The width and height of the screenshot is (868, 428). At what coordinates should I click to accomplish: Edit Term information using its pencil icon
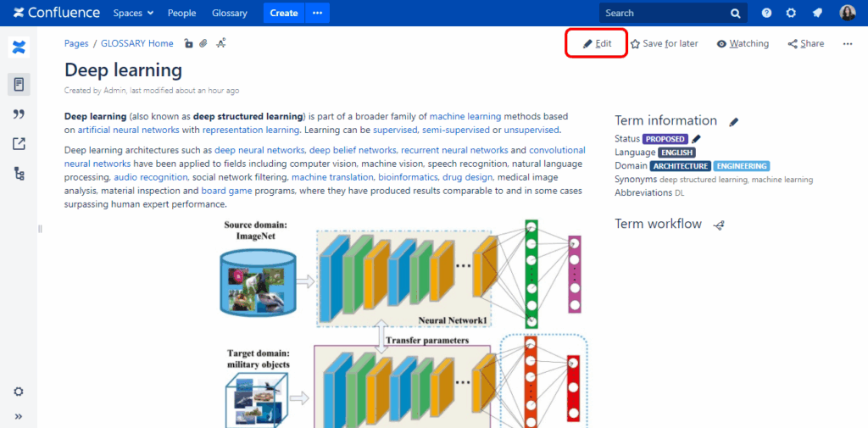coord(734,122)
